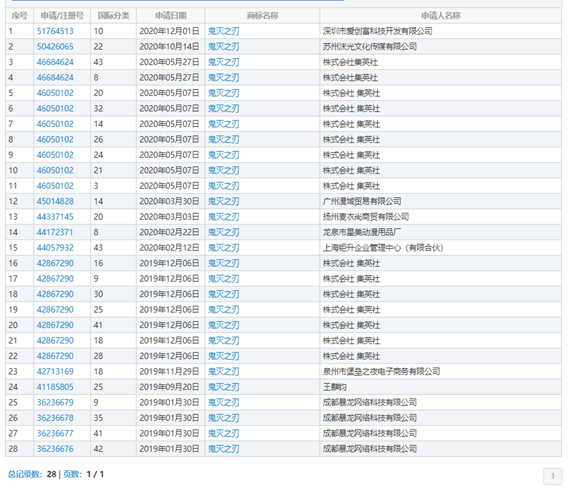Open registration 42867290 in row 17
This screenshot has height=492, width=573.
pyautogui.click(x=55, y=279)
